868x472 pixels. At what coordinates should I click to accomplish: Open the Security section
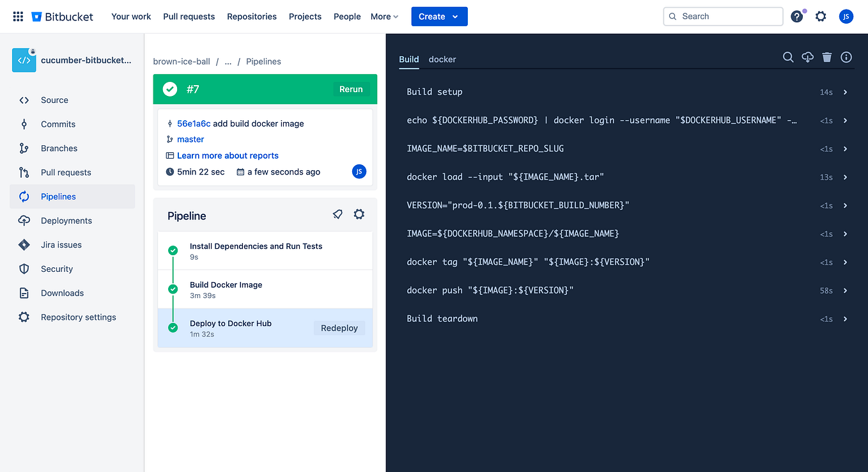coord(55,269)
